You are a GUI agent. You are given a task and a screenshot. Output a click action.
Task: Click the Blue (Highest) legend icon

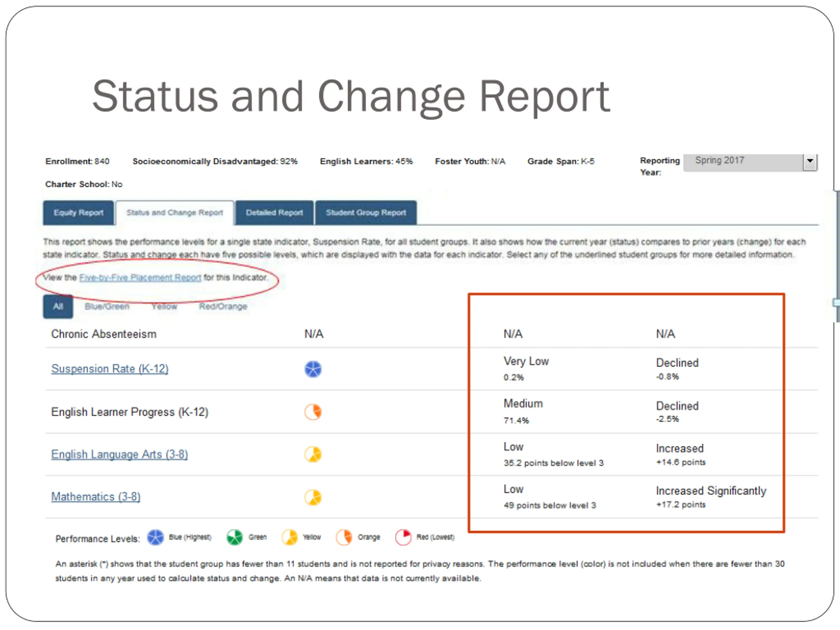tap(155, 537)
